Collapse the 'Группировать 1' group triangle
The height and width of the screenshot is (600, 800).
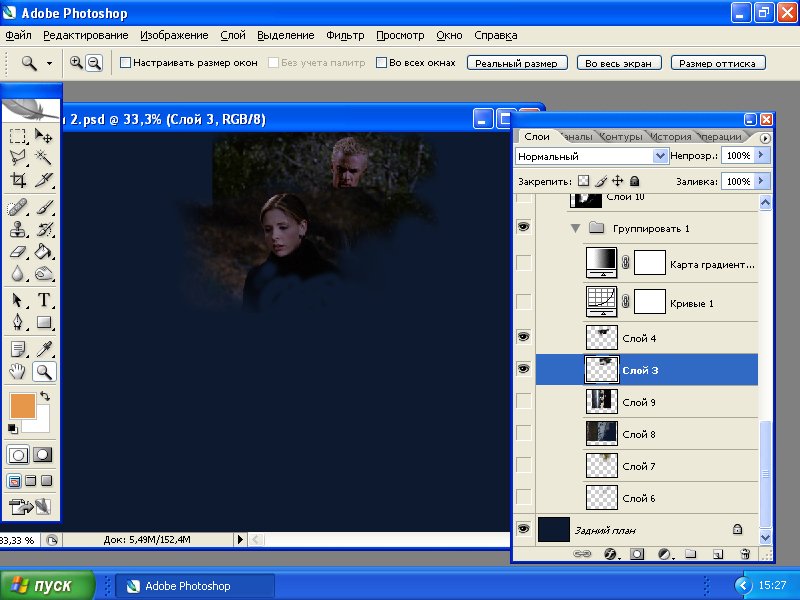pos(575,228)
